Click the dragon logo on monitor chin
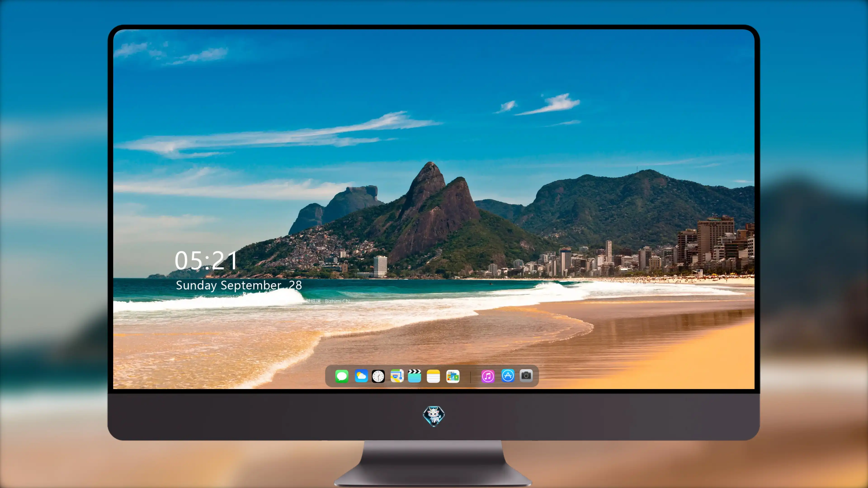868x488 pixels. 434,416
